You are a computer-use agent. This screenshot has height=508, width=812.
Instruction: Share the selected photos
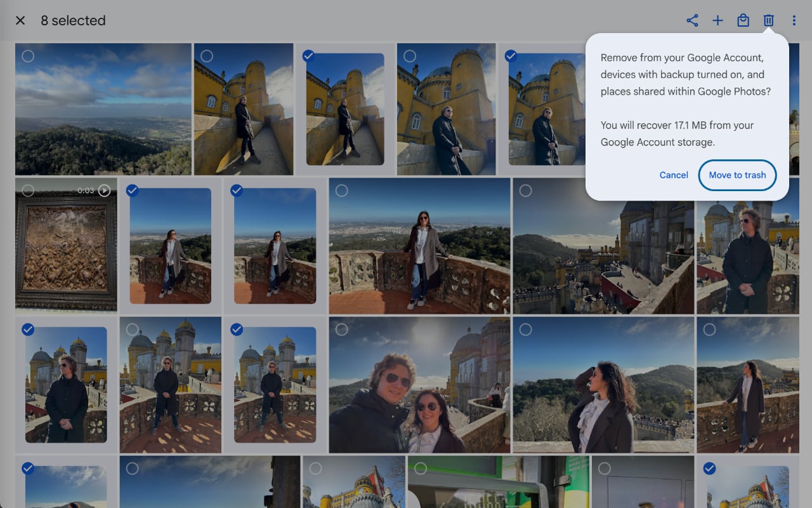692,20
